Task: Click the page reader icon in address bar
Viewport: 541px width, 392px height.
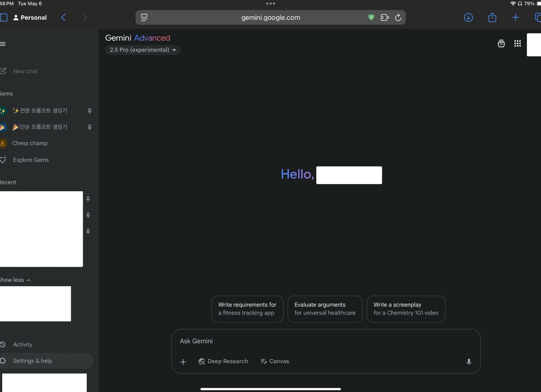Action: click(x=144, y=17)
